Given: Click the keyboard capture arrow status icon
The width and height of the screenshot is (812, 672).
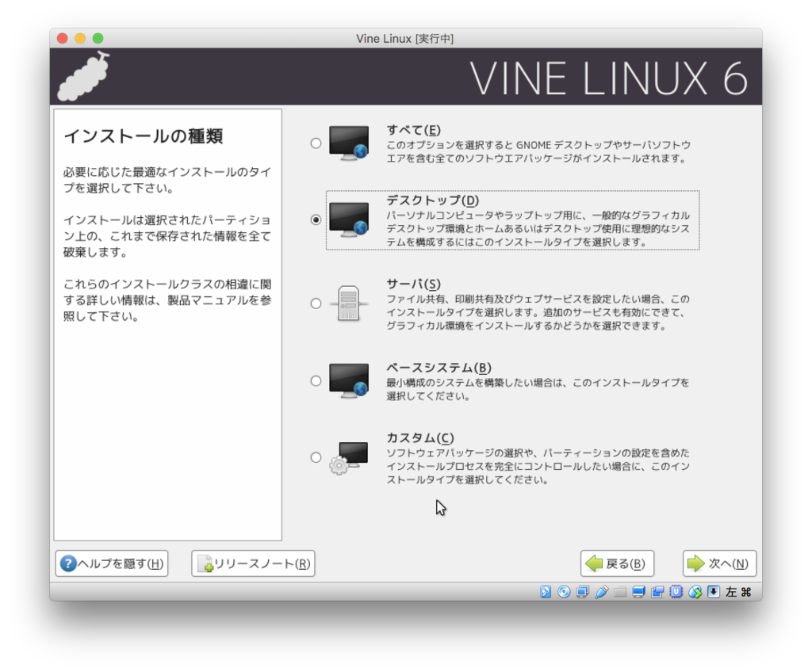Looking at the screenshot, I should [x=714, y=592].
